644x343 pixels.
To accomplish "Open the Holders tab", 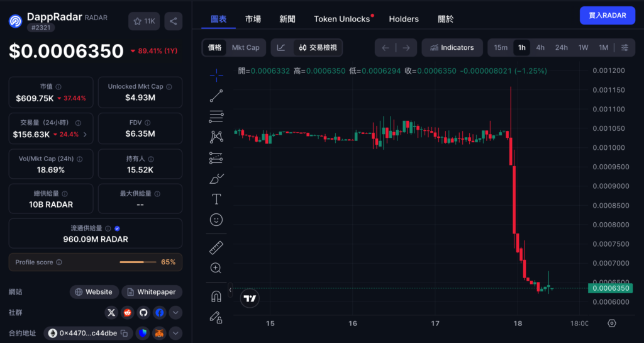I will (x=404, y=19).
